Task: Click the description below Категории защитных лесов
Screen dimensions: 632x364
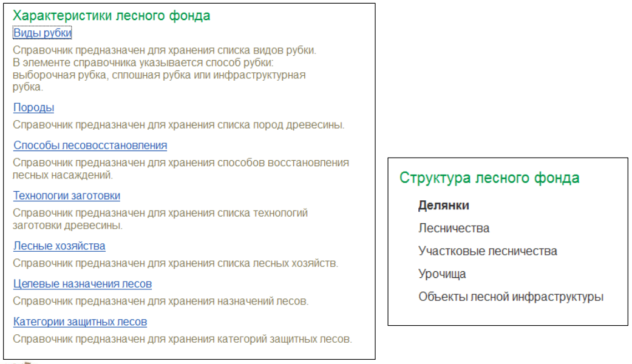Action: point(182,340)
